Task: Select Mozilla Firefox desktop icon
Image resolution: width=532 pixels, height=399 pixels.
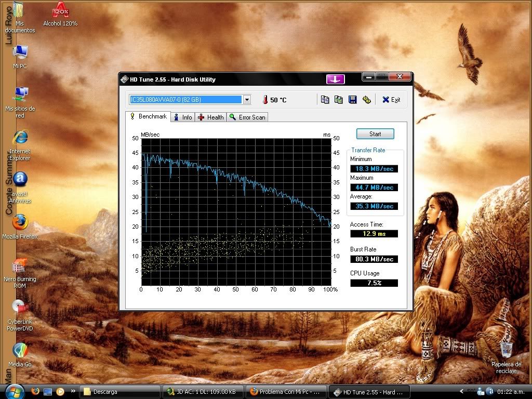Action: pyautogui.click(x=20, y=227)
